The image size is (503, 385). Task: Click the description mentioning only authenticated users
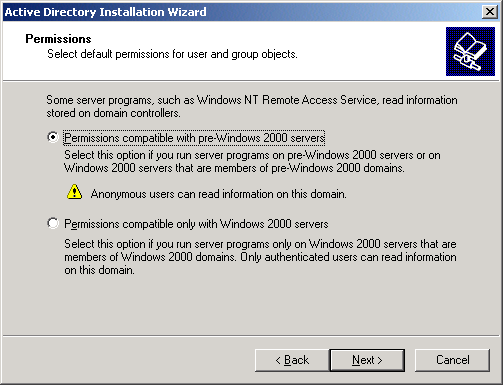pos(260,257)
